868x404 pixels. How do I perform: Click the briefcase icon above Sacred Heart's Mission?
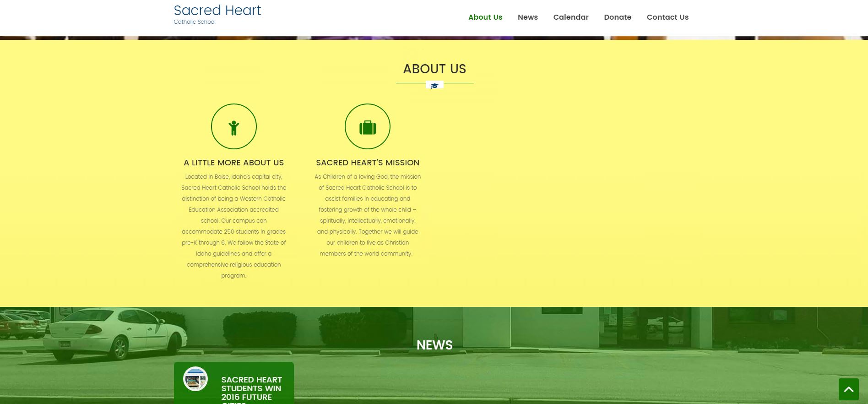coord(368,126)
